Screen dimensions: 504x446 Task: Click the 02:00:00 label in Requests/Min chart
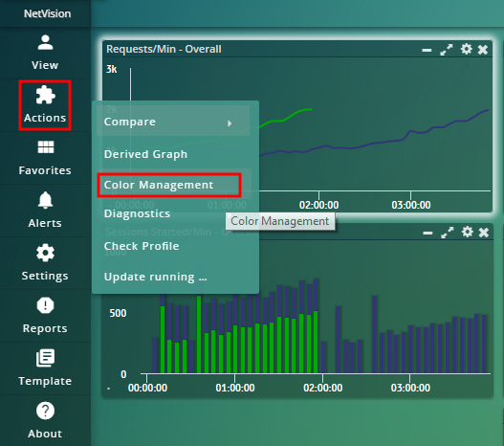(x=318, y=205)
